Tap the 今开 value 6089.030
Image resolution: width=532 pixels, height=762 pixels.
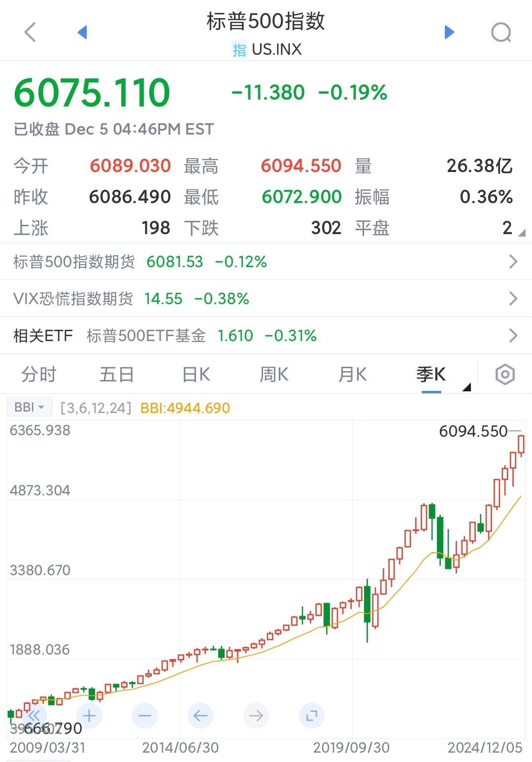[131, 166]
